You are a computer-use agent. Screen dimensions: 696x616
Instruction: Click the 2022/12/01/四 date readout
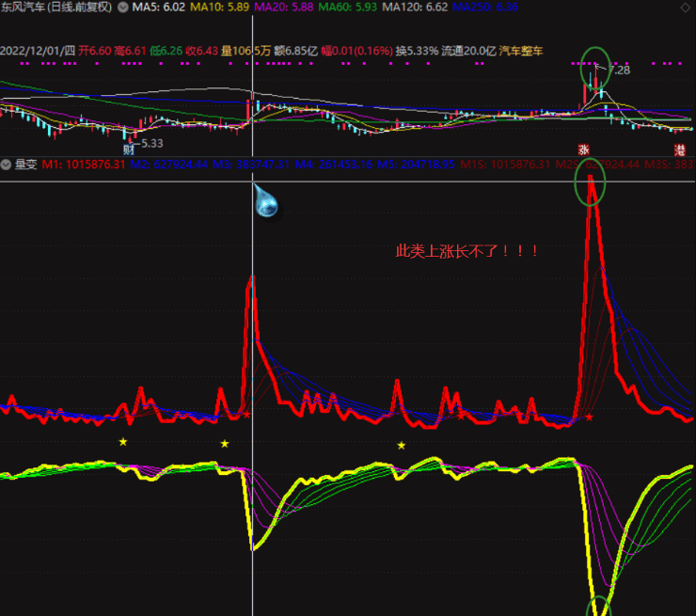38,51
